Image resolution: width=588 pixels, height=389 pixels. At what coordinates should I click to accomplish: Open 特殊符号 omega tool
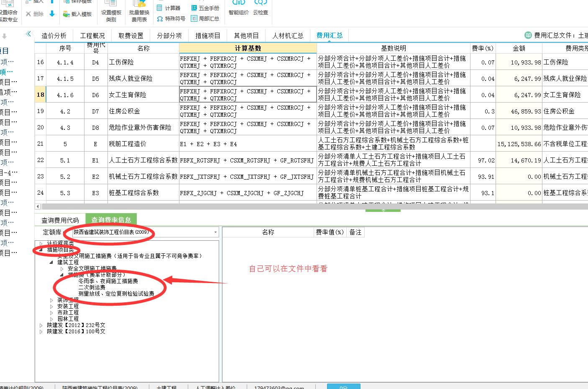(171, 18)
